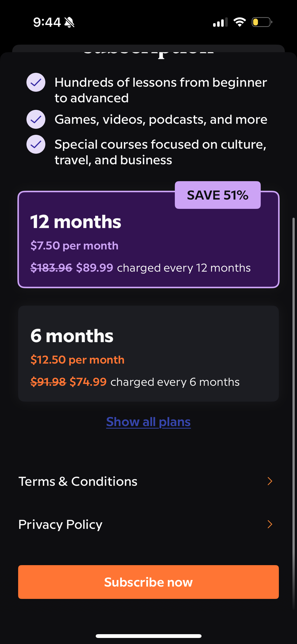This screenshot has width=297, height=644.
Task: Tap the SAVE 51% badge
Action: pos(218,195)
